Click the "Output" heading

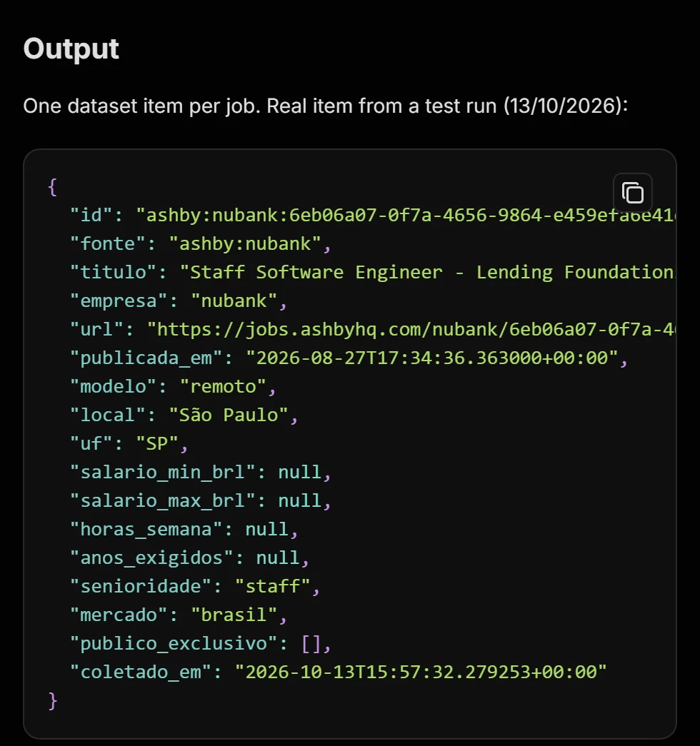pyautogui.click(x=71, y=49)
